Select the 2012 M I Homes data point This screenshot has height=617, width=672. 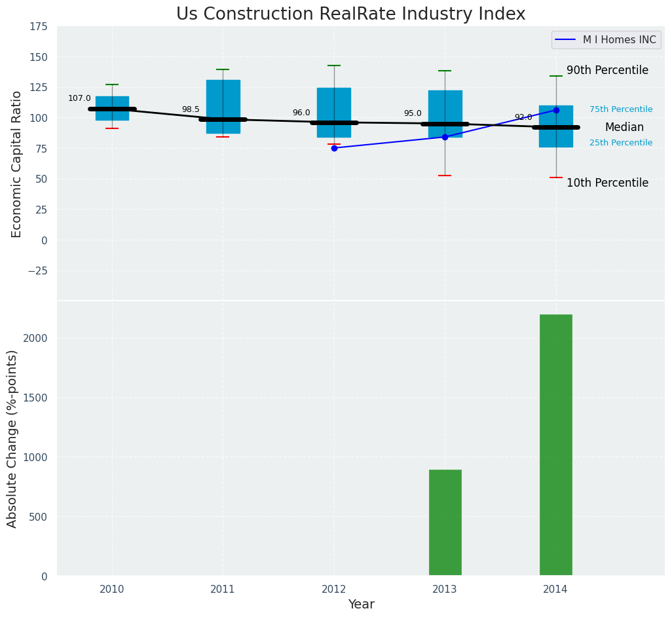[x=334, y=148]
